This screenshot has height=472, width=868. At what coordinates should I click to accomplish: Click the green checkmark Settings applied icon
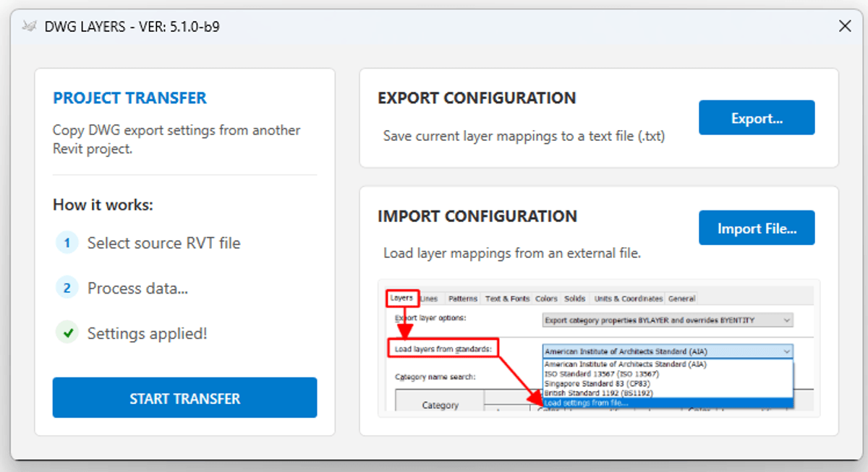tap(67, 333)
